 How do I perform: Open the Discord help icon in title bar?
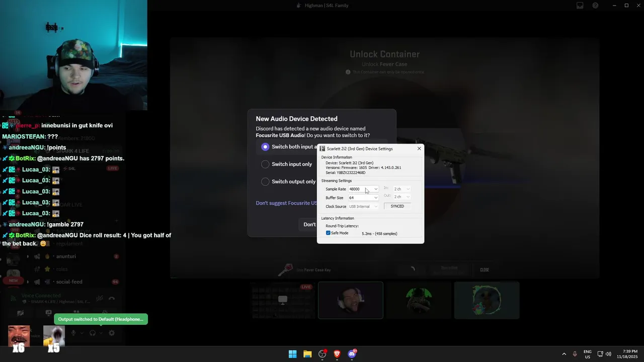point(595,6)
